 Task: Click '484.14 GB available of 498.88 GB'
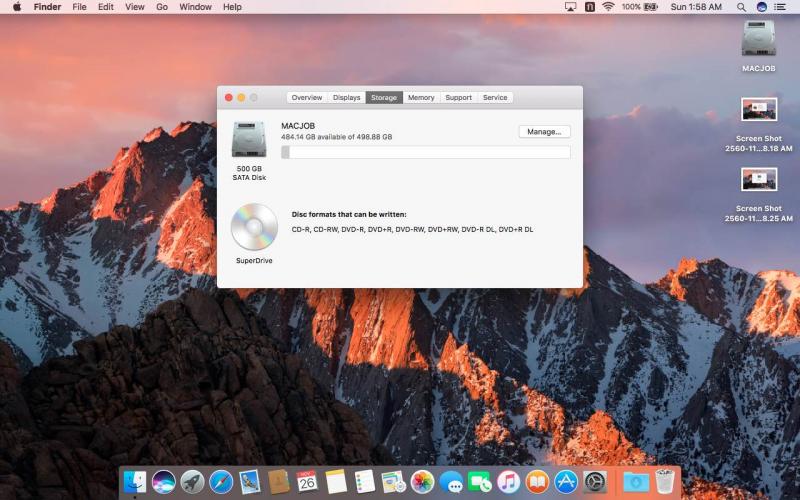337,137
